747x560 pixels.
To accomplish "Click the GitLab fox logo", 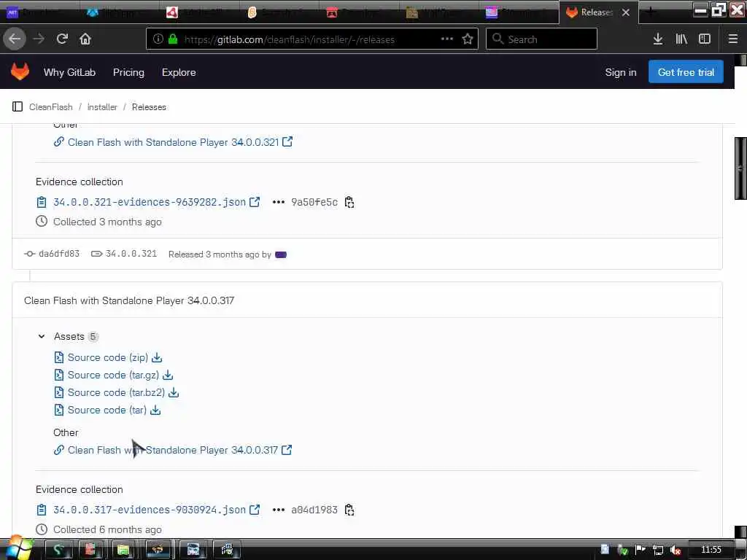I will click(x=20, y=72).
